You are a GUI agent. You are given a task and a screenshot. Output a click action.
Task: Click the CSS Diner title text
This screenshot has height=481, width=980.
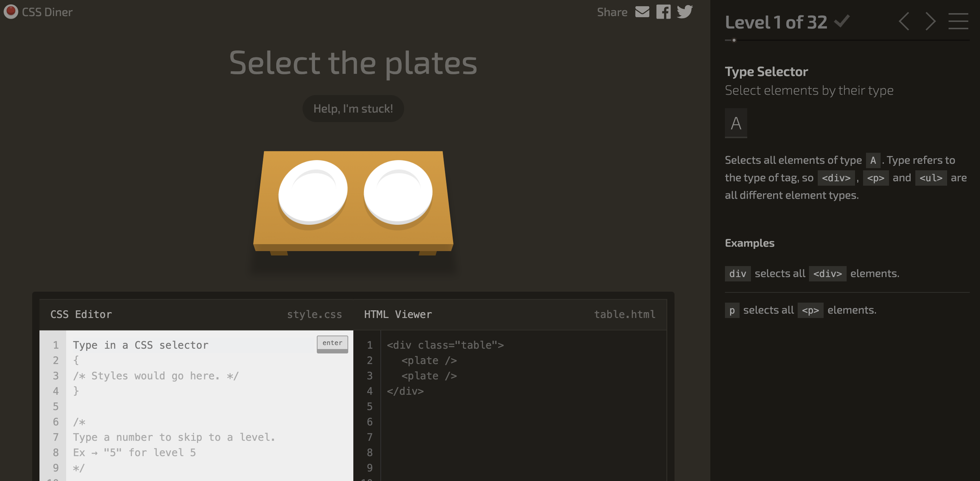(47, 12)
